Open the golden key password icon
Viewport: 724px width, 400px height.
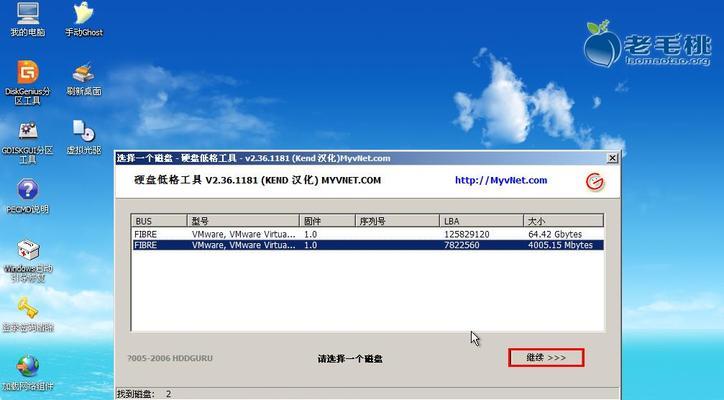28,315
